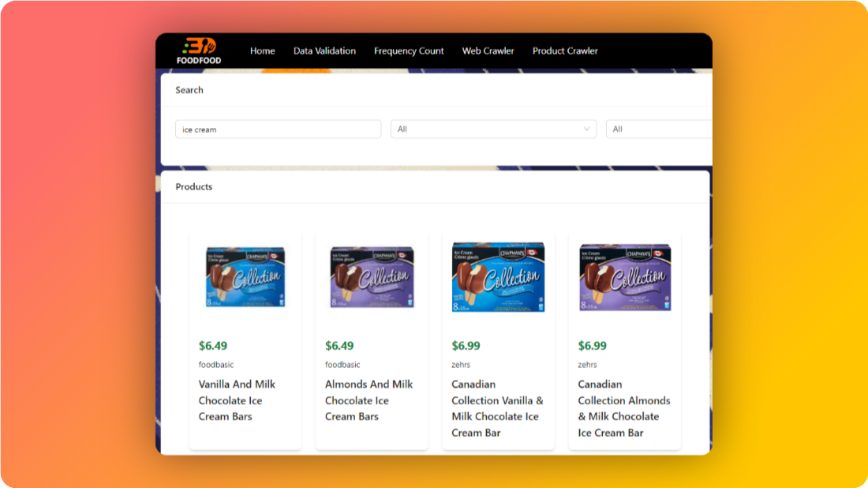Click foodbasic label under Vanilla bars price
This screenshot has height=488, width=868.
pos(216,365)
